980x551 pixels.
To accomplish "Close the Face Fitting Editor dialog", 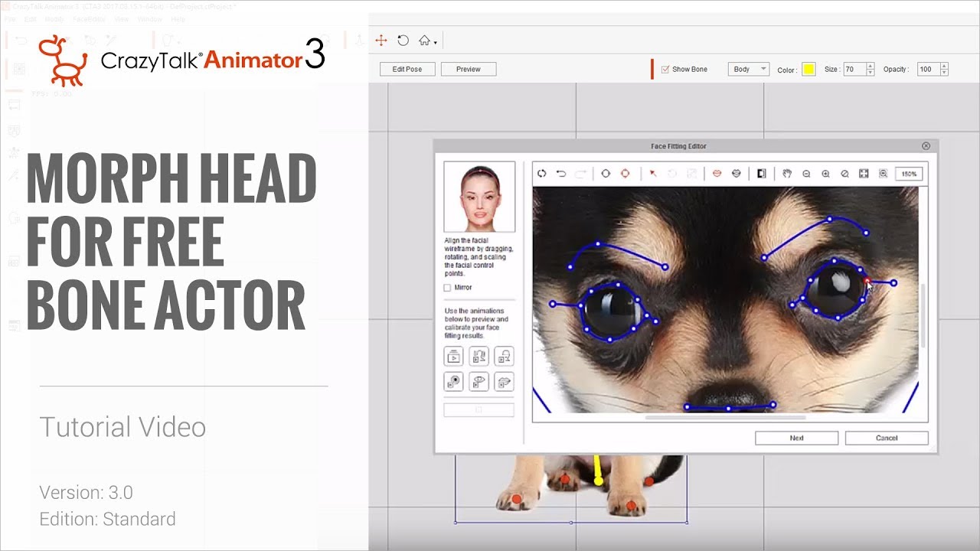I will point(926,146).
